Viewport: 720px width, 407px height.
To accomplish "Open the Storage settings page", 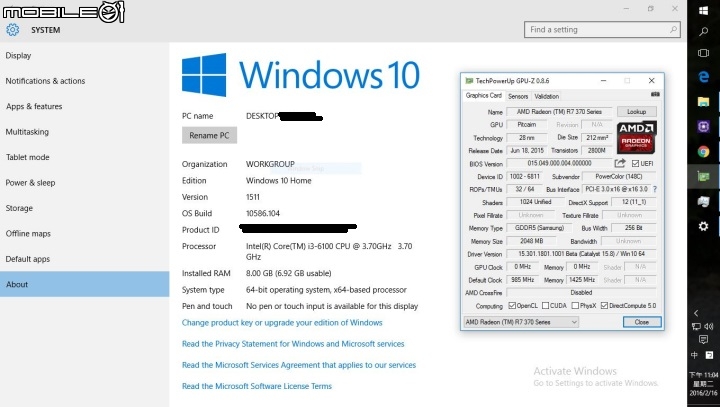I will click(x=84, y=208).
